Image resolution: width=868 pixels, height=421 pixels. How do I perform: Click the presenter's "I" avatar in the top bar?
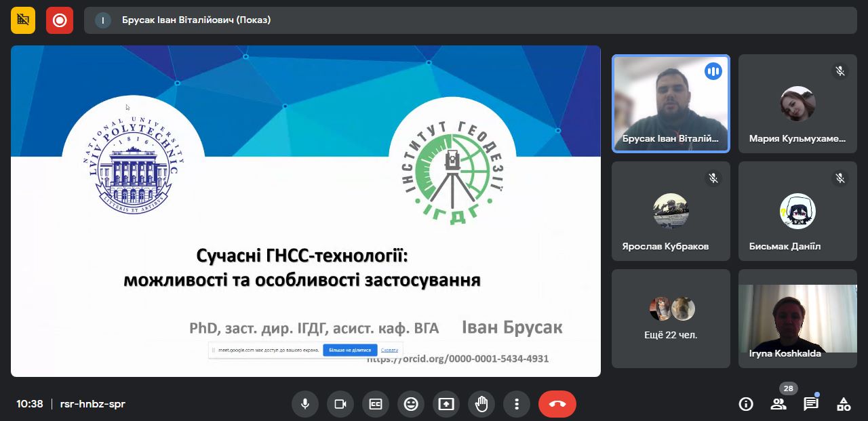[103, 20]
